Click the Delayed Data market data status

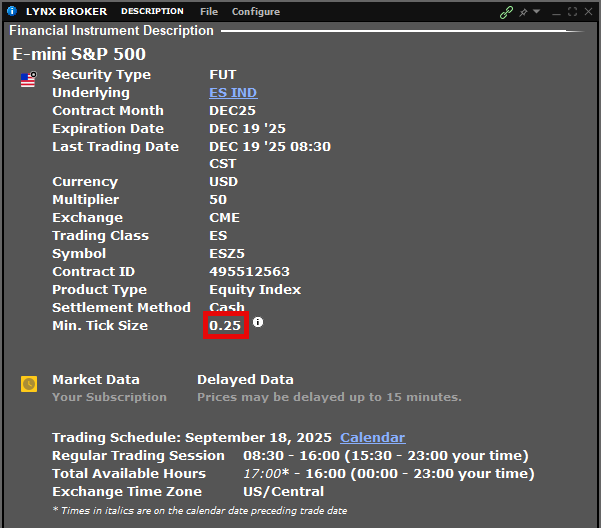pyautogui.click(x=245, y=380)
